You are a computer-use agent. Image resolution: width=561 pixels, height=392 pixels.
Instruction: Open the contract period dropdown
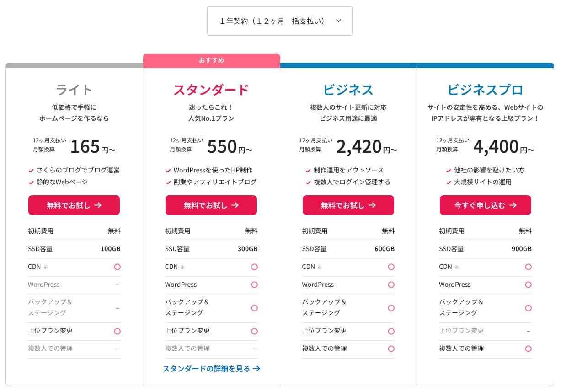tap(279, 21)
